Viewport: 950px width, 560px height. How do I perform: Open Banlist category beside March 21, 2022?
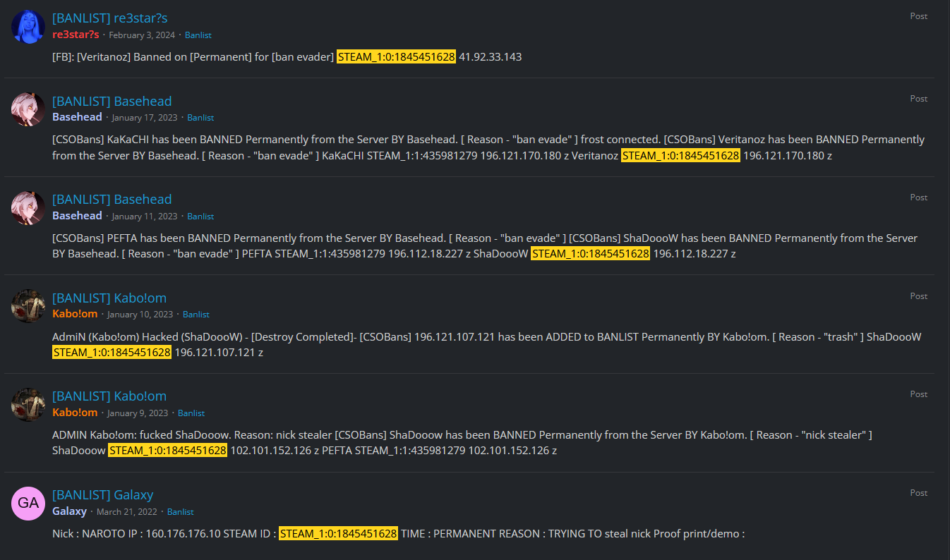[x=180, y=512]
